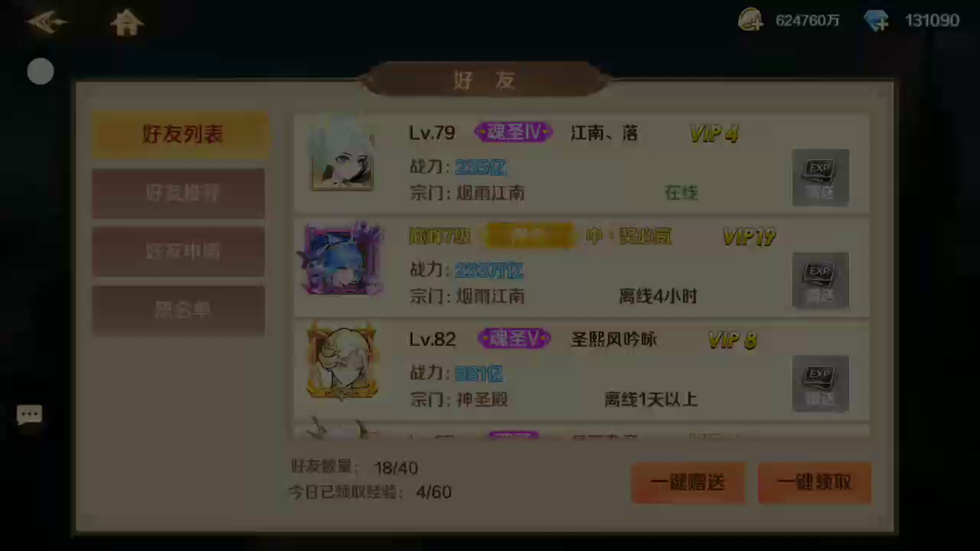
Task: Tap the back arrow icon
Action: [47, 21]
